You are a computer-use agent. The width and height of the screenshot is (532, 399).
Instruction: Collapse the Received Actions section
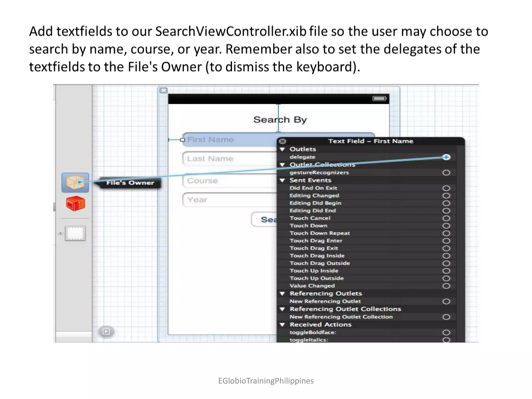[x=282, y=325]
